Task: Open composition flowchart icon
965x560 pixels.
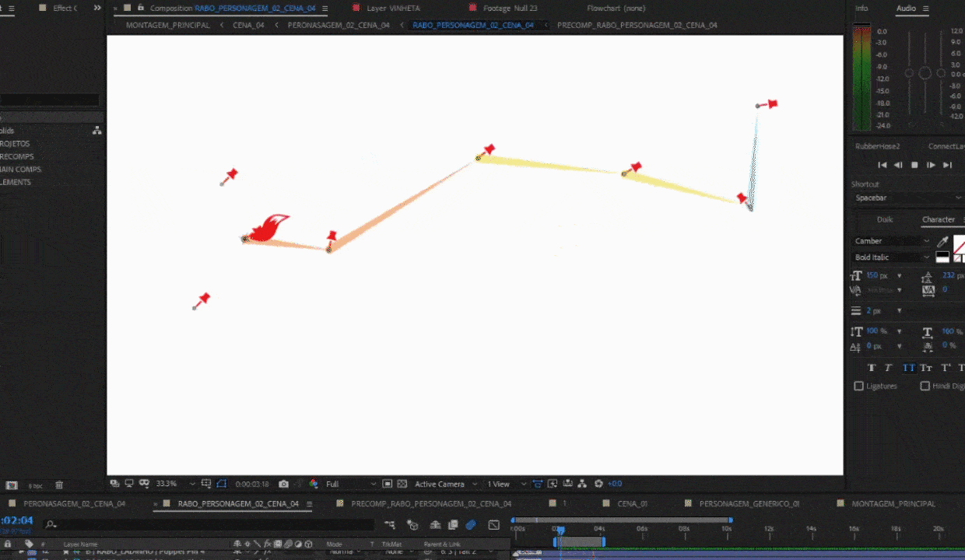Action: point(584,484)
